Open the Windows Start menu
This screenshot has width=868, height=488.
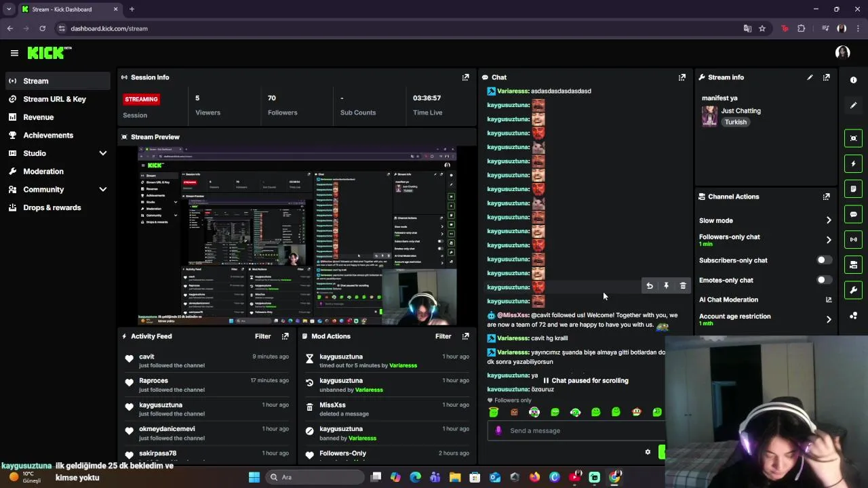254,477
